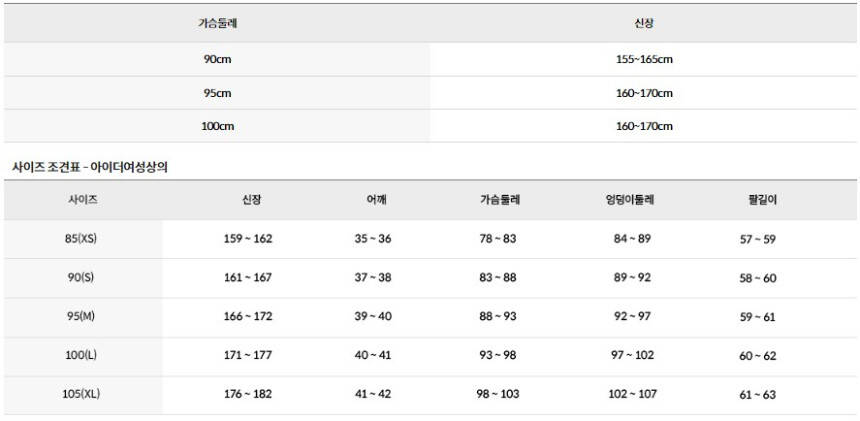The width and height of the screenshot is (860, 421).
Task: Click the 사이즈 column header
Action: tap(82, 200)
